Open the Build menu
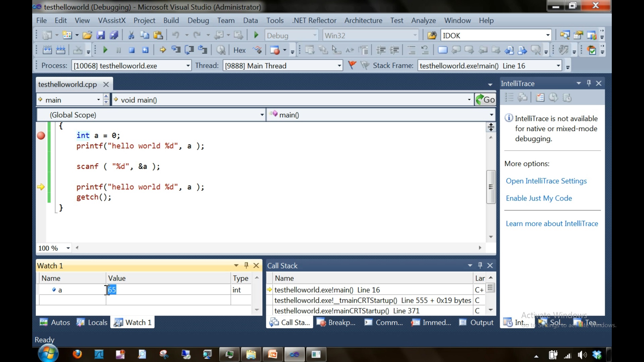Screen dimensions: 644x362 tap(171, 20)
